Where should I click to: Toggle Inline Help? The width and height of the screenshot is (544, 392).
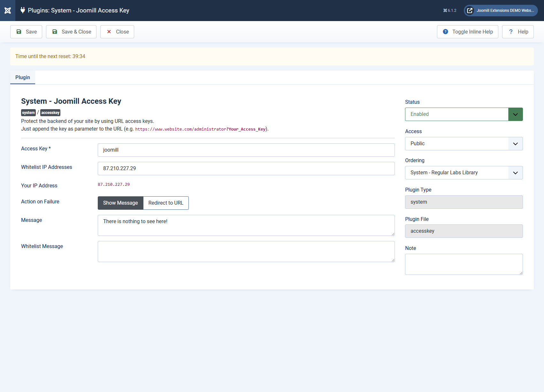(x=468, y=32)
